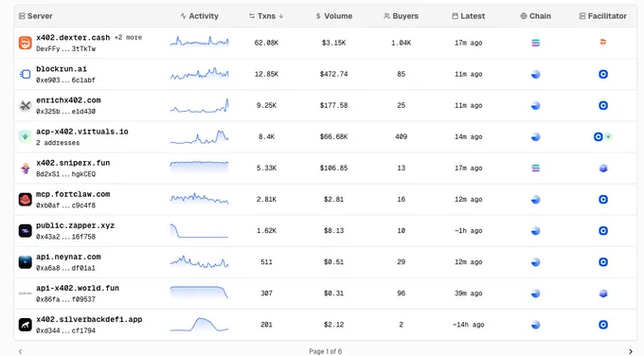Click the Activity column header
The image size is (644, 356).
[x=199, y=16]
